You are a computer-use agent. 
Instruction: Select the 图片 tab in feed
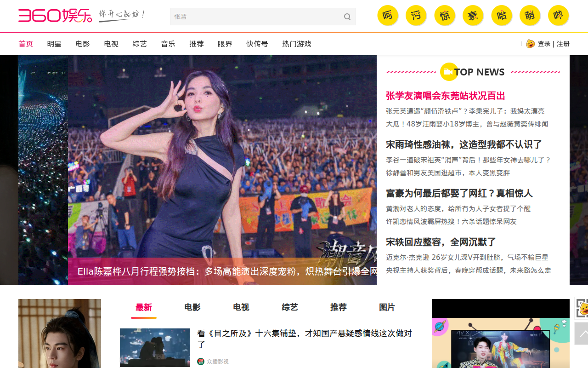(387, 307)
